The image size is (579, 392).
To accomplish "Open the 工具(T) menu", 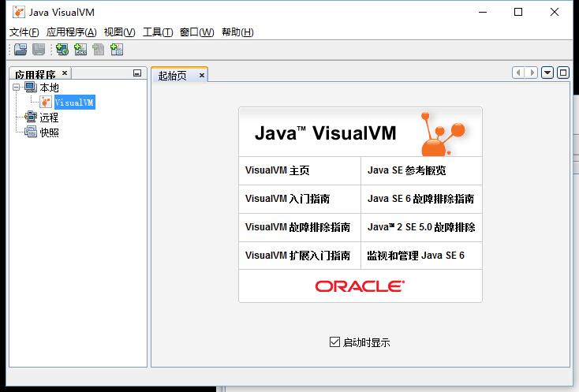I will (158, 32).
